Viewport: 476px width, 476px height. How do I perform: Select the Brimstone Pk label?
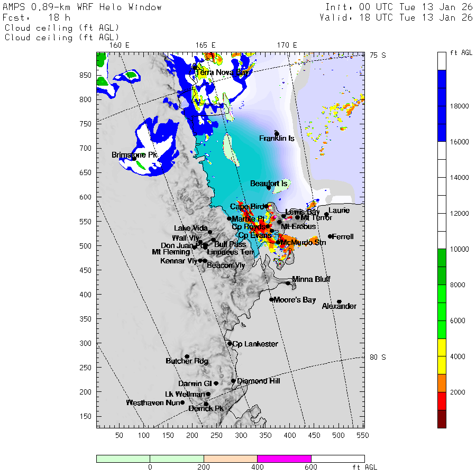pos(134,155)
